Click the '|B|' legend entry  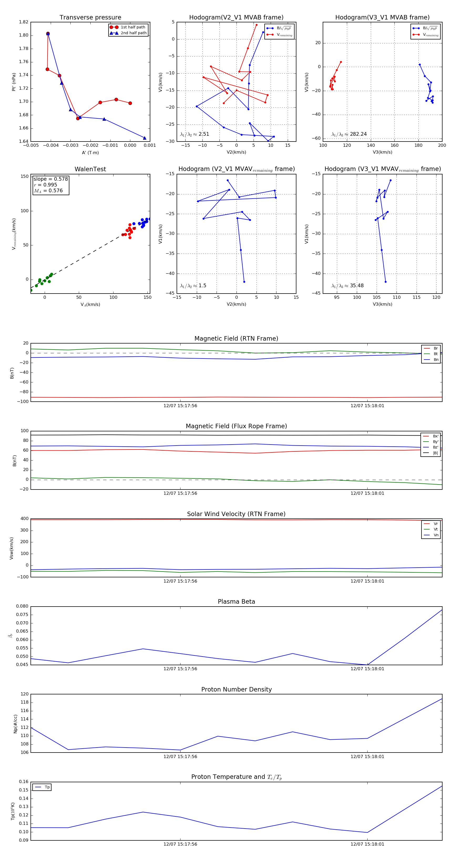[431, 453]
